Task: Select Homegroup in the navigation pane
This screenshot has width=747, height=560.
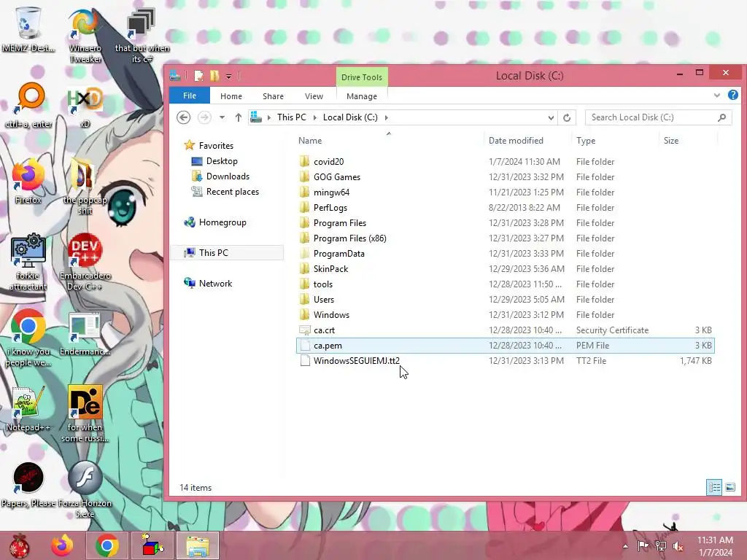Action: tap(222, 222)
